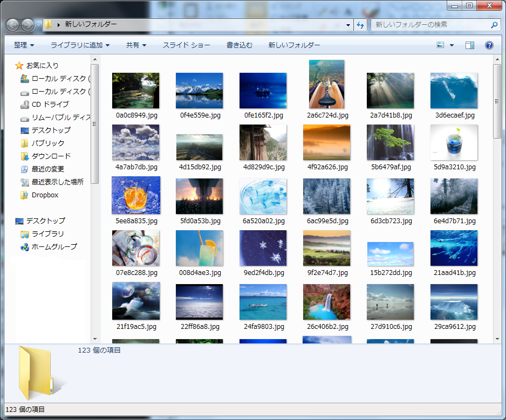This screenshot has width=506, height=420.
Task: Open first ローカル ディスク drive icon
Action: (24, 78)
